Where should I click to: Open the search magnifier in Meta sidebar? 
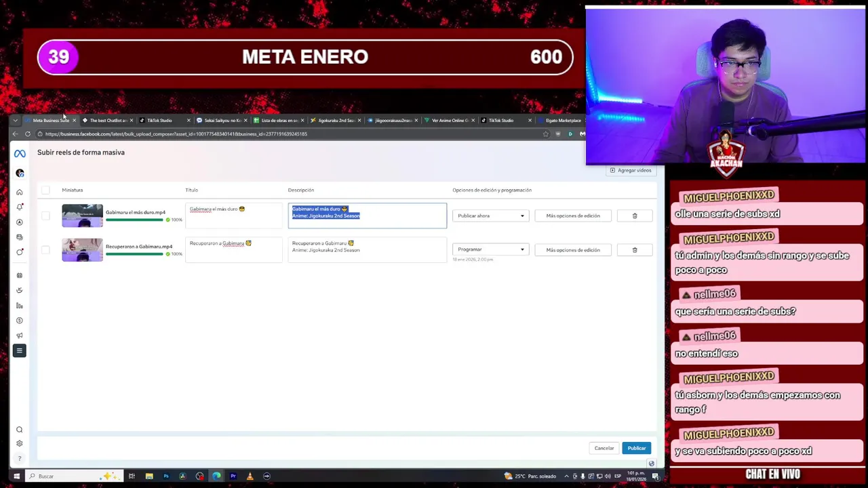coord(20,430)
